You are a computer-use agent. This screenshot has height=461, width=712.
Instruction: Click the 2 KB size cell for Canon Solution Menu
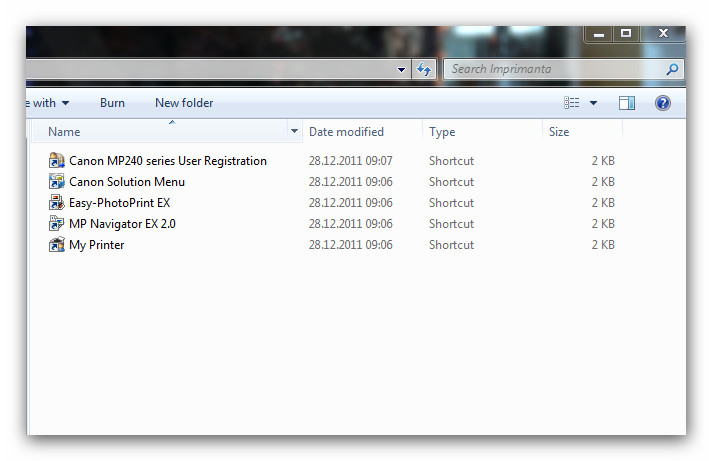point(603,182)
